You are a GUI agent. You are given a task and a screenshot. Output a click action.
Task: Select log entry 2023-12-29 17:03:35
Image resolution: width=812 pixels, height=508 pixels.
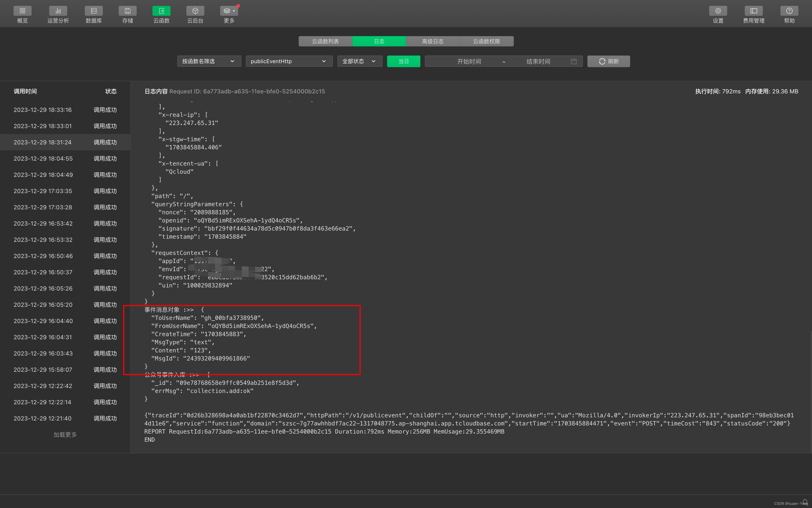point(65,191)
